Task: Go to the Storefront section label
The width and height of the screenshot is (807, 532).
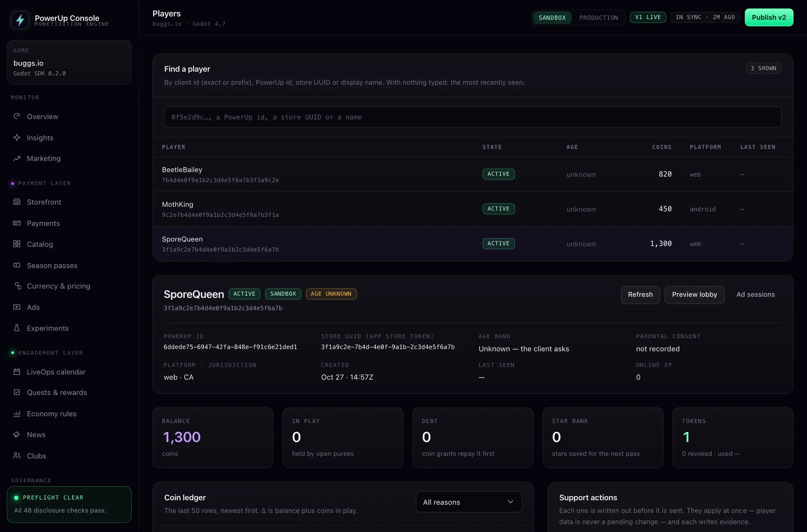Action: (x=44, y=202)
